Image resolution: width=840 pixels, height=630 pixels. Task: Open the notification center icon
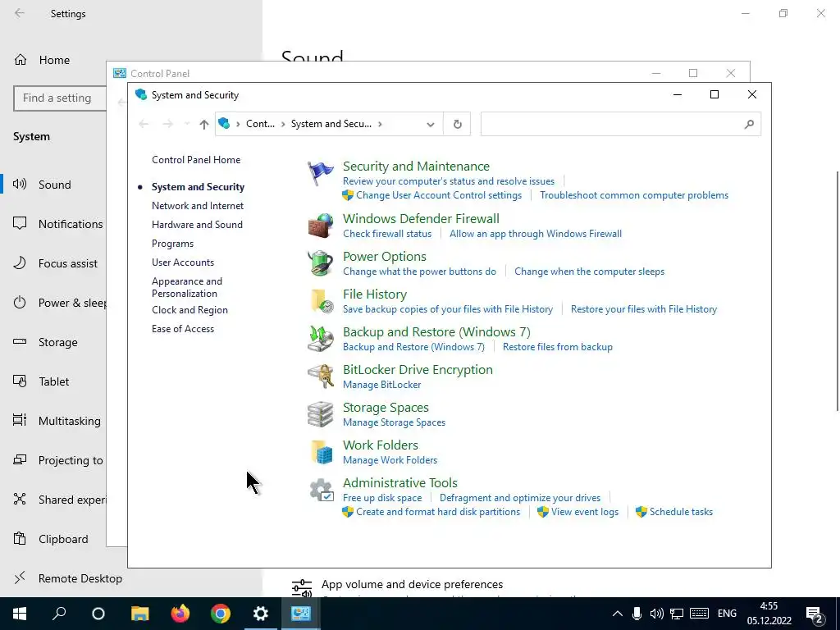[815, 614]
